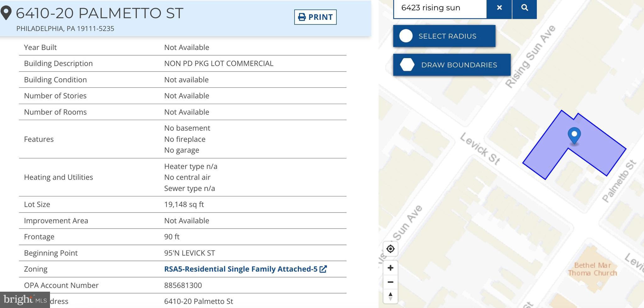
Task: Click the geolocate crosshair map control
Action: pyautogui.click(x=390, y=249)
